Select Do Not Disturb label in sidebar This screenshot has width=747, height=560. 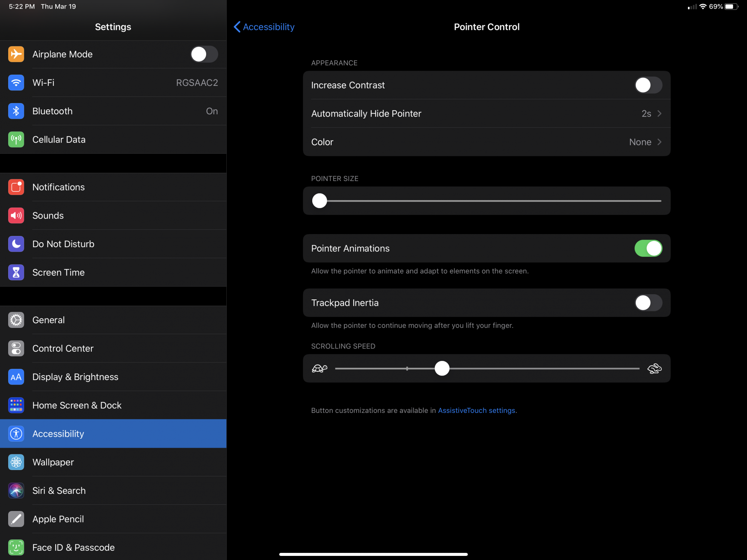tap(63, 244)
